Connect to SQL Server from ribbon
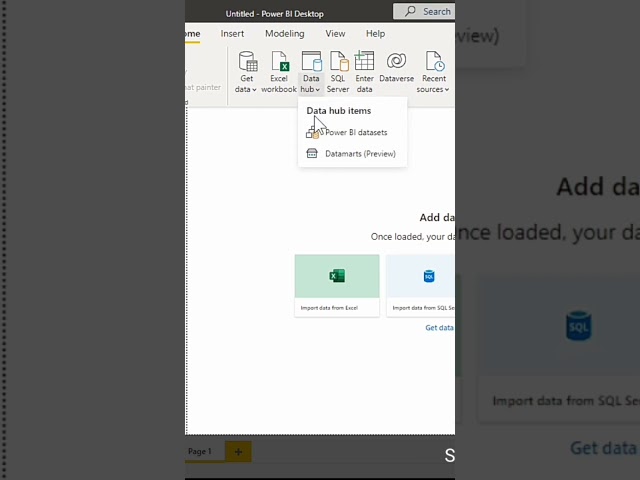640x480 pixels. (338, 72)
